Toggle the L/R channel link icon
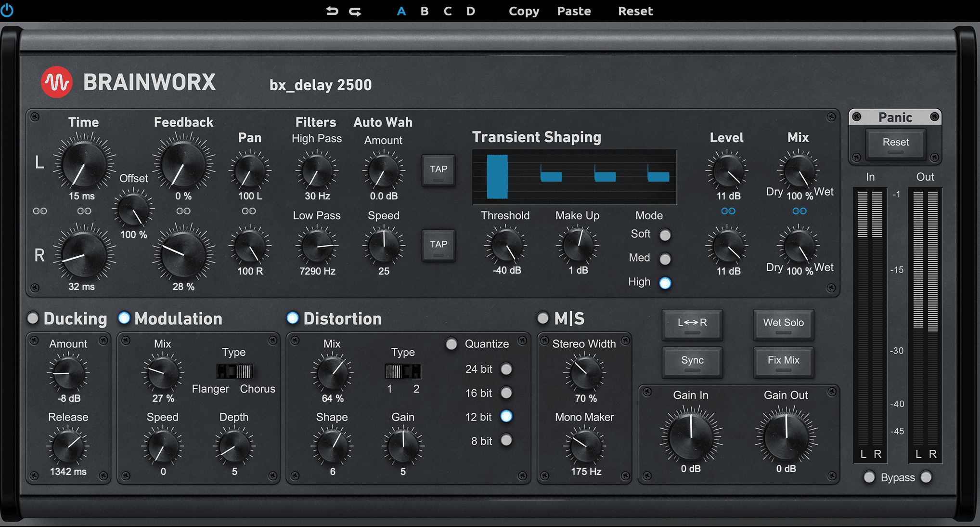The width and height of the screenshot is (980, 527). (x=40, y=211)
